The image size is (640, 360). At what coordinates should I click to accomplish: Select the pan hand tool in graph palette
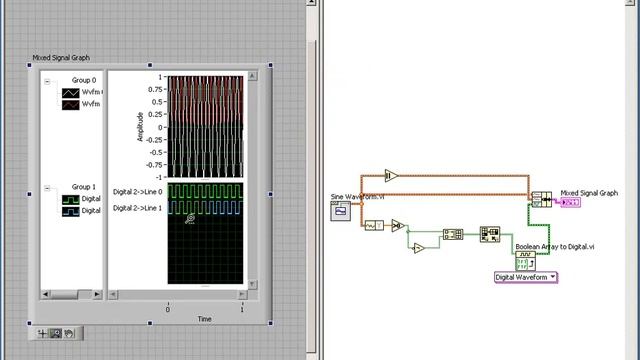[69, 333]
